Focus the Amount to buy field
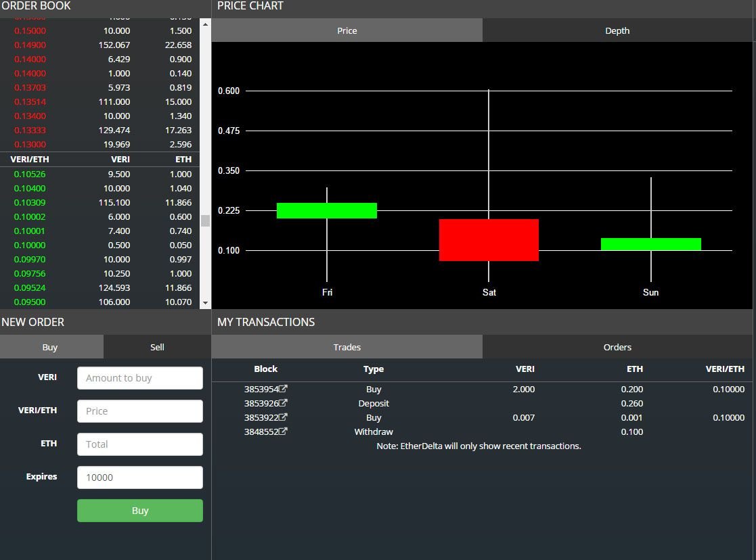Image resolution: width=756 pixels, height=560 pixels. coord(140,378)
